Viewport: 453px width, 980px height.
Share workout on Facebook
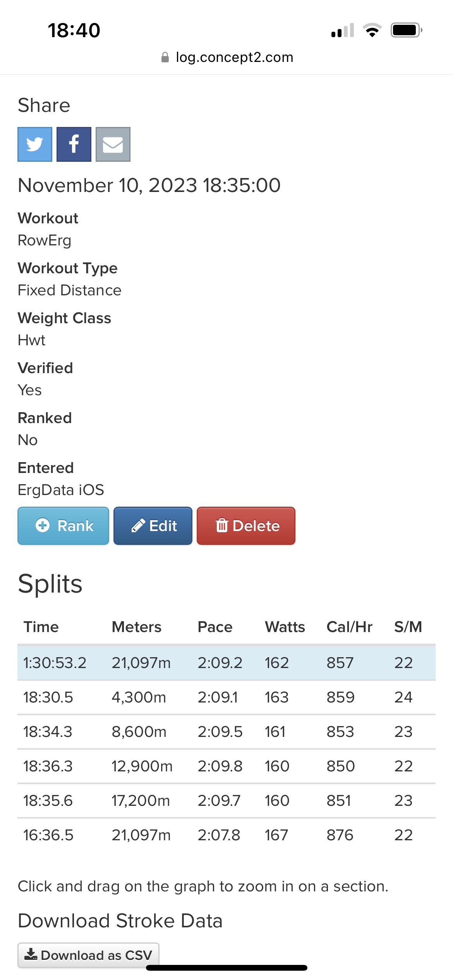tap(74, 144)
